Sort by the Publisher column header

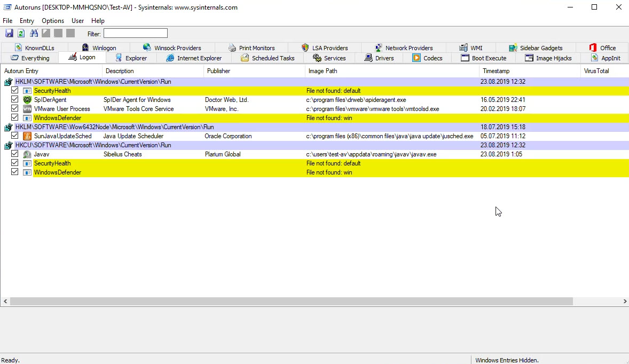click(254, 71)
